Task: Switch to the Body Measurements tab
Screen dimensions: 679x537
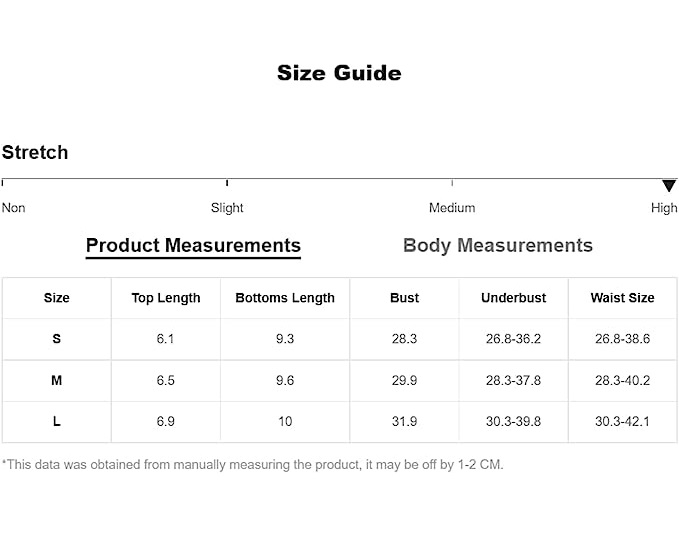Action: point(497,246)
